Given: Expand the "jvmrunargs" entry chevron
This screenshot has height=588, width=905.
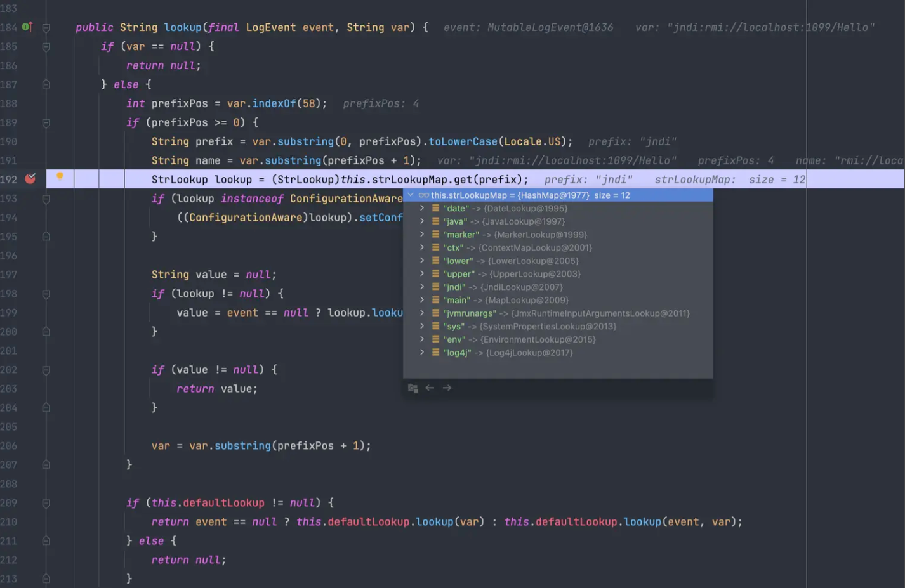Looking at the screenshot, I should (x=422, y=313).
